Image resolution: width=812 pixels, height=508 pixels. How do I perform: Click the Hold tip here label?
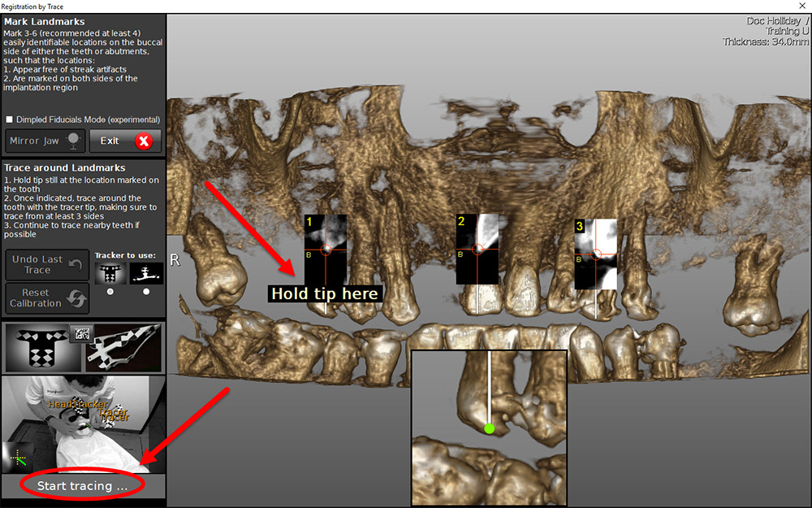pyautogui.click(x=325, y=293)
